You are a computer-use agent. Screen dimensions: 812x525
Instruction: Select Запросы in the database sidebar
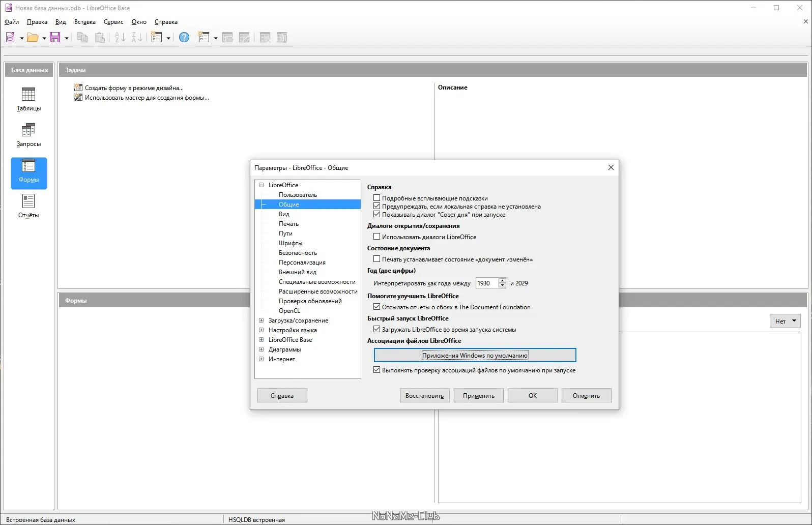click(x=28, y=135)
